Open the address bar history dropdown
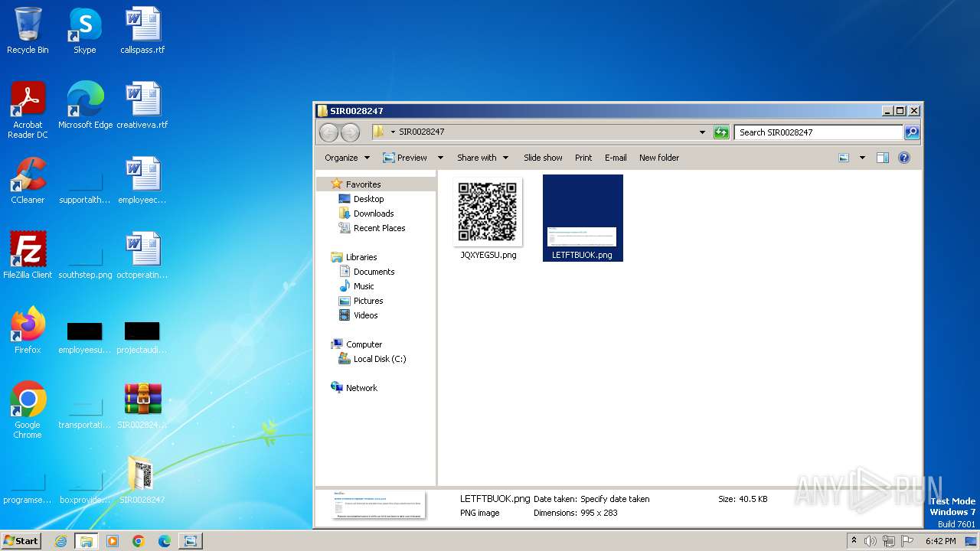This screenshot has height=551, width=980. click(x=702, y=132)
